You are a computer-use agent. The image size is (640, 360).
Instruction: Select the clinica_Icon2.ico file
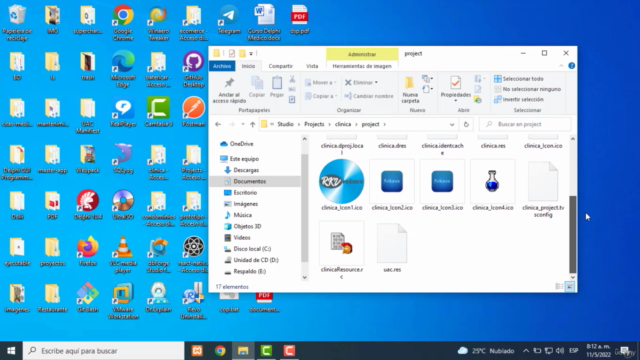pyautogui.click(x=392, y=185)
